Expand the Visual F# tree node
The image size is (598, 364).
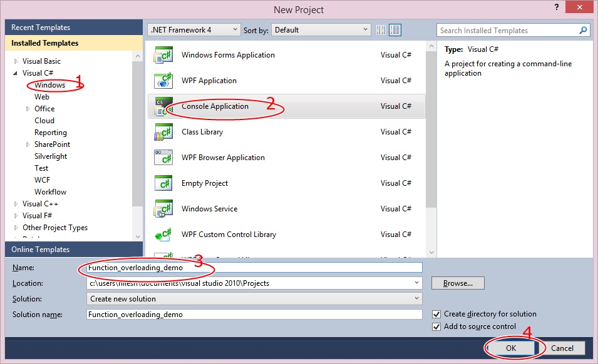coord(16,216)
